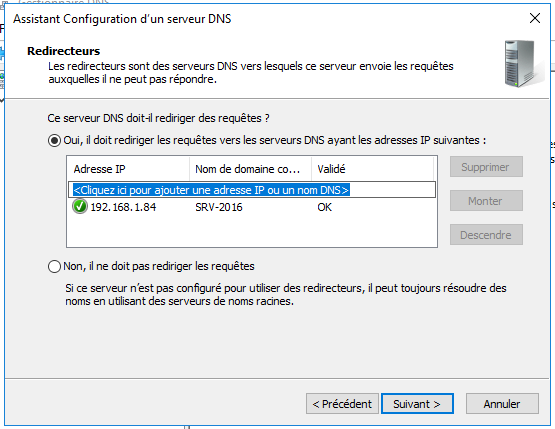Click field to add IP address or DNS name
555x429 pixels.
coord(252,190)
